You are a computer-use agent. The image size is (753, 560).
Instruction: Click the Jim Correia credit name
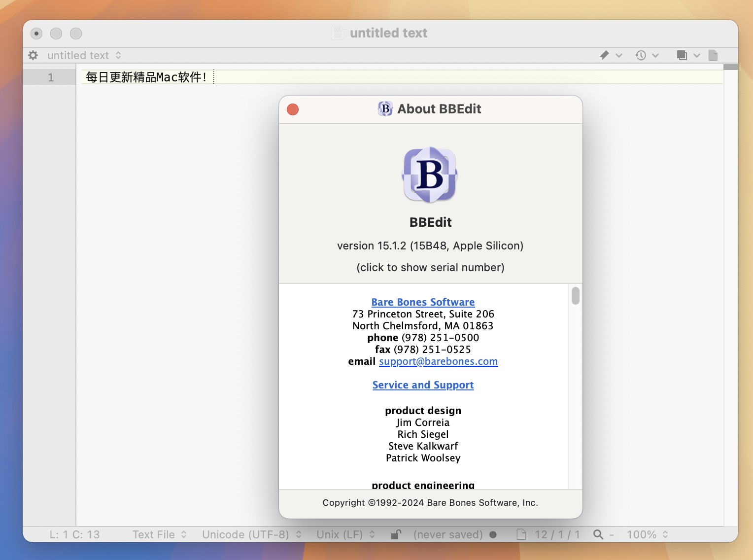[x=423, y=422]
